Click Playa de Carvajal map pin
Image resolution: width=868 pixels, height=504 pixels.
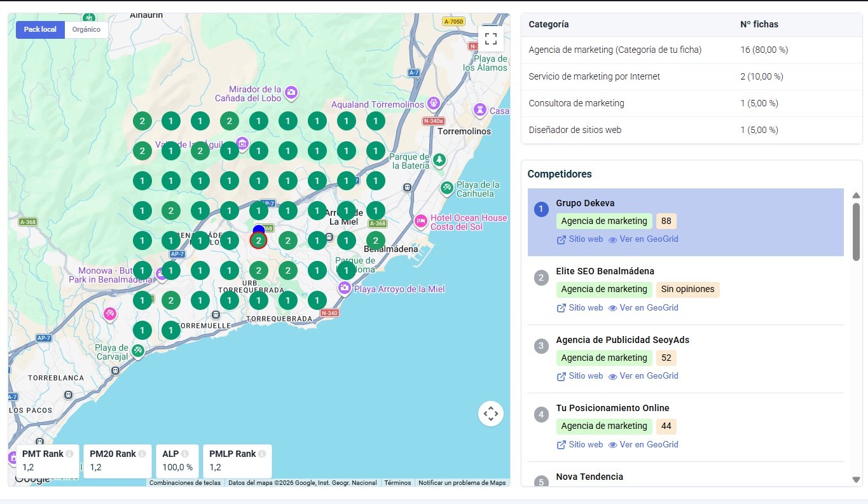click(138, 350)
